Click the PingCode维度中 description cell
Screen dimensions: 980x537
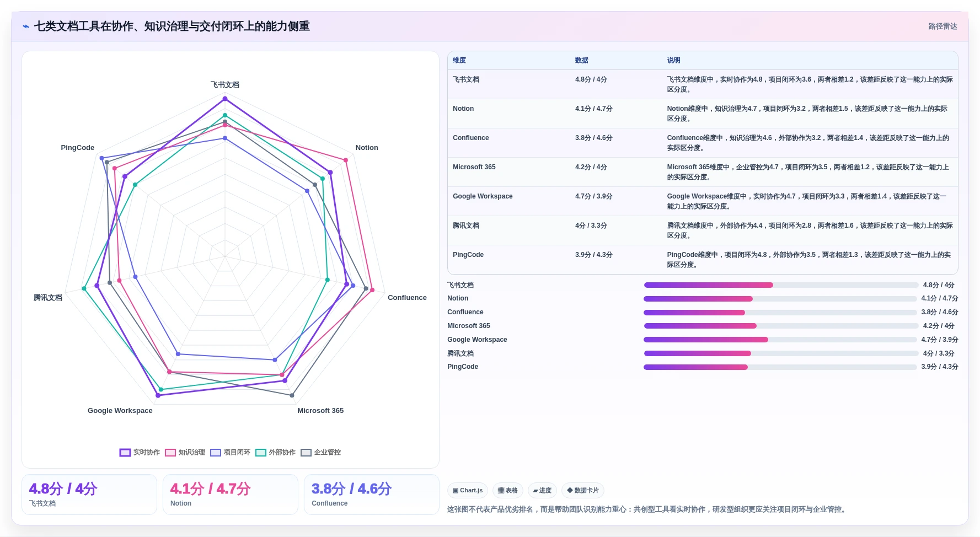(809, 260)
